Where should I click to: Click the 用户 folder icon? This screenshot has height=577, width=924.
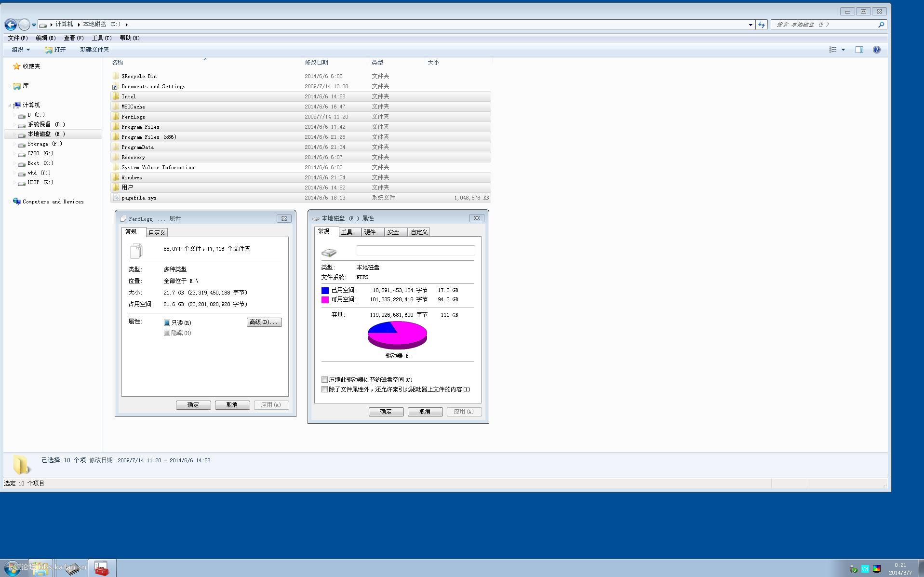116,188
